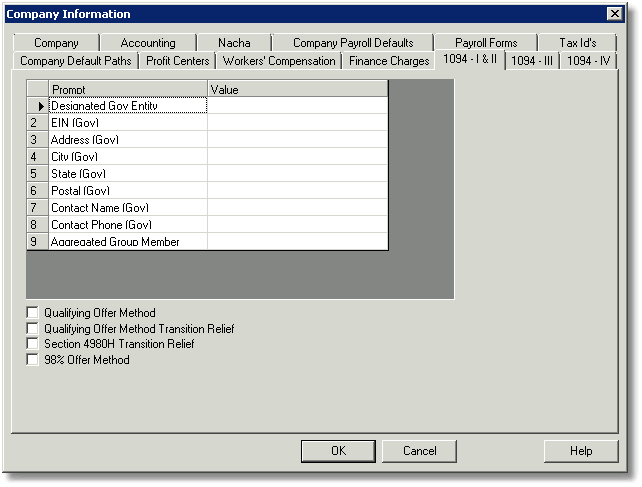Select Workers' Compensation tab
The height and width of the screenshot is (487, 642).
[279, 61]
